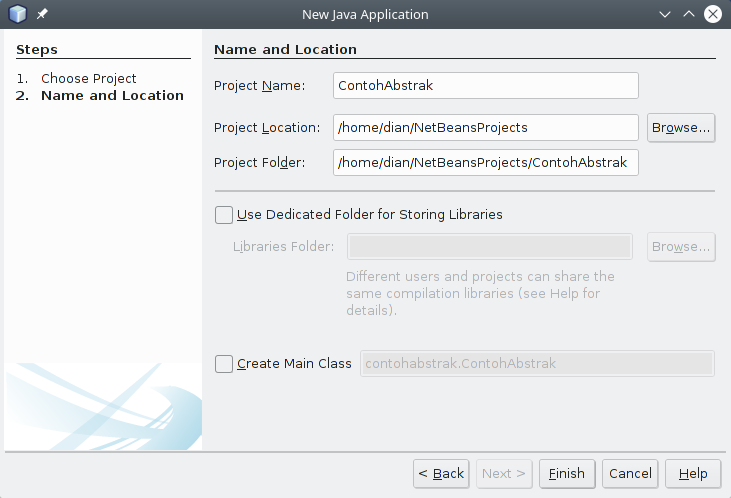This screenshot has height=498, width=731.
Task: Click the Project Name label
Action: tap(259, 86)
